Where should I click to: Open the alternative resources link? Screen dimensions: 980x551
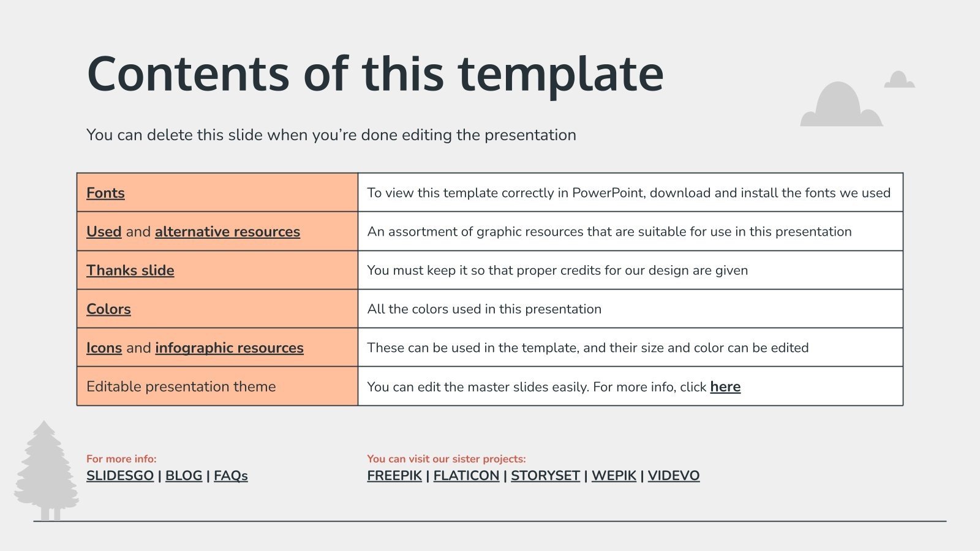[x=227, y=231]
